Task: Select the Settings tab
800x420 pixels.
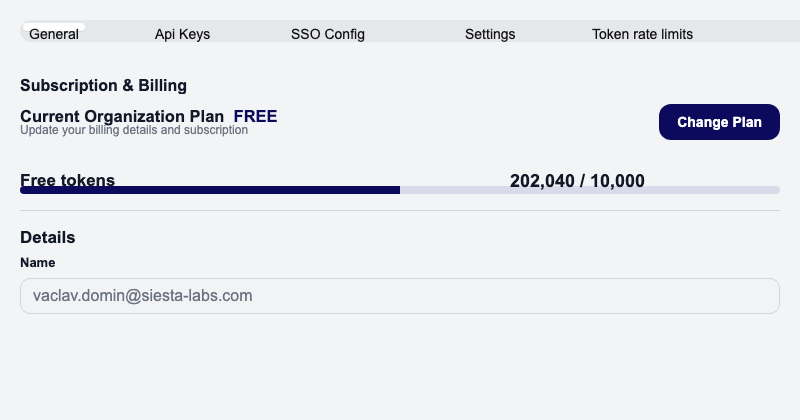Action: tap(490, 33)
